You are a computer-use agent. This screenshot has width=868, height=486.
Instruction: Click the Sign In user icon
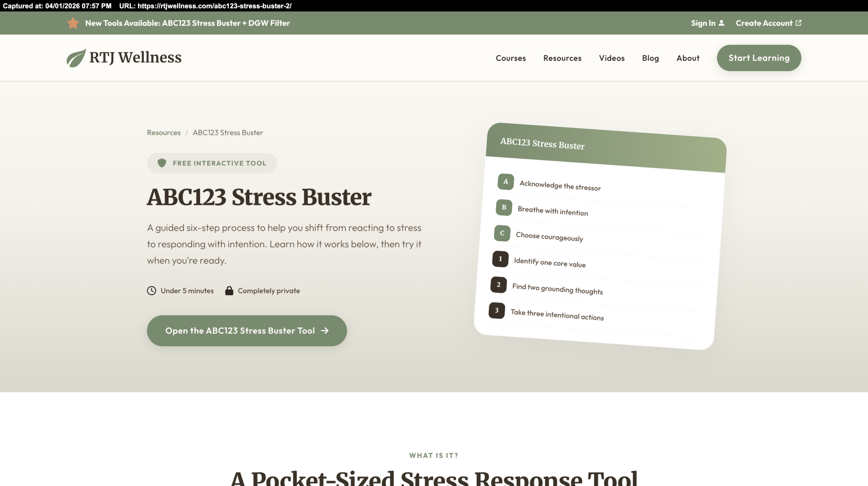722,23
